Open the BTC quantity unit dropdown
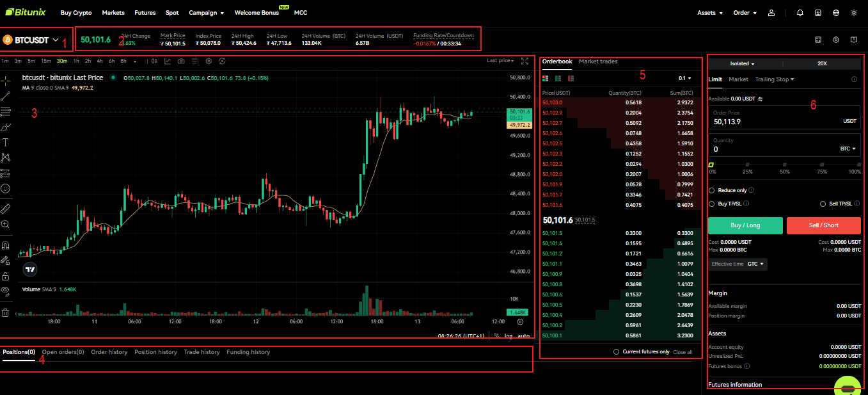The image size is (868, 395). tap(848, 149)
